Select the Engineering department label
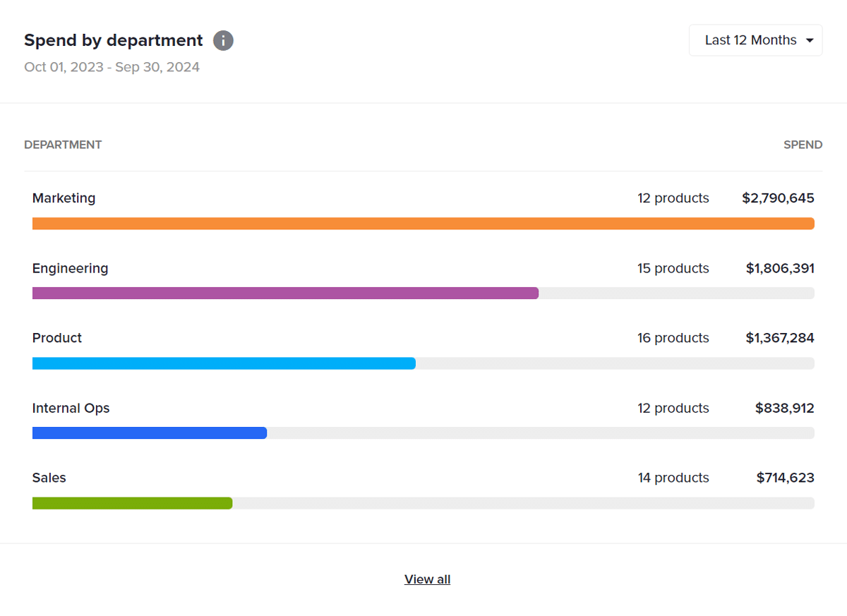The width and height of the screenshot is (847, 616). coord(70,268)
